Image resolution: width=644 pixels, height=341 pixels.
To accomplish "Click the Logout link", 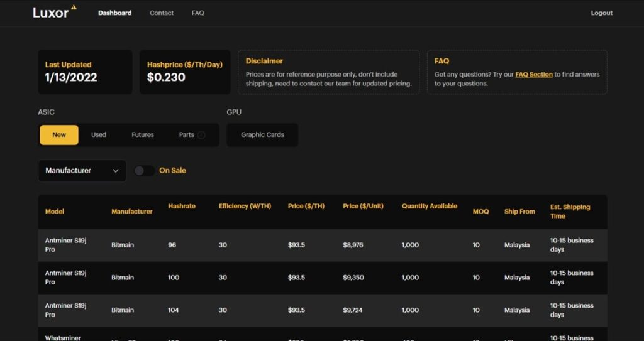I will click(x=602, y=13).
